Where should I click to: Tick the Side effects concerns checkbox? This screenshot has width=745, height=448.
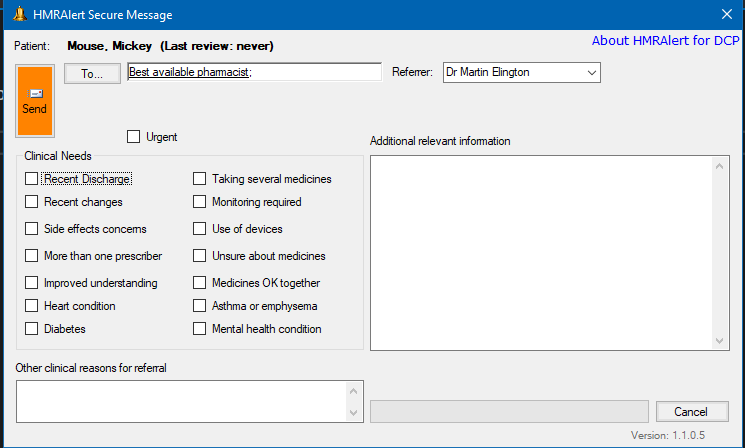32,229
